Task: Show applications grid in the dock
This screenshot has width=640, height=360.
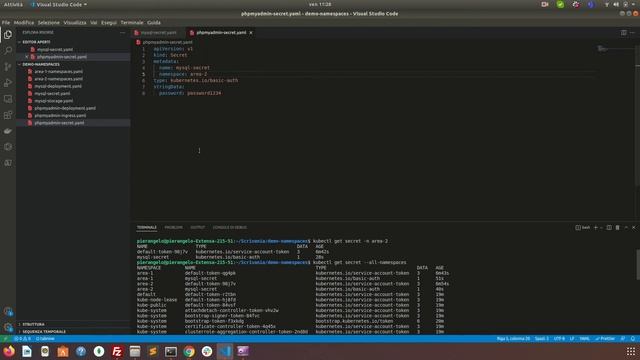Action: pyautogui.click(x=631, y=351)
